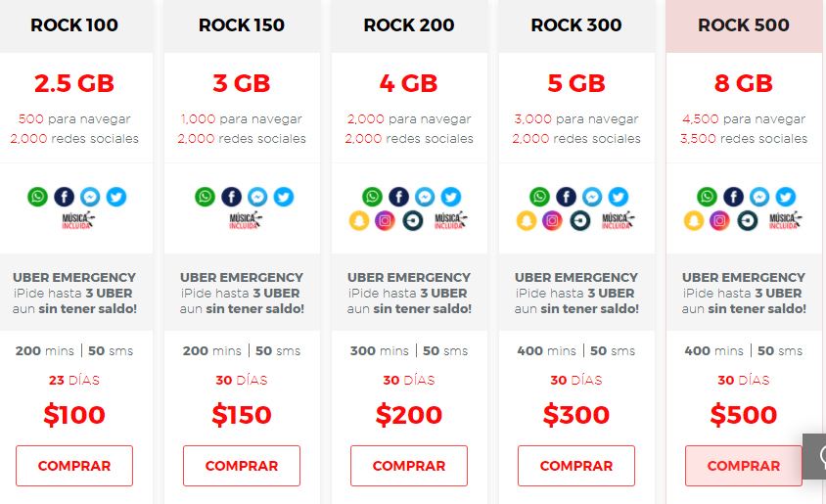This screenshot has width=826, height=504.
Task: Select the Instagram icon in ROCK 500
Action: [x=720, y=221]
